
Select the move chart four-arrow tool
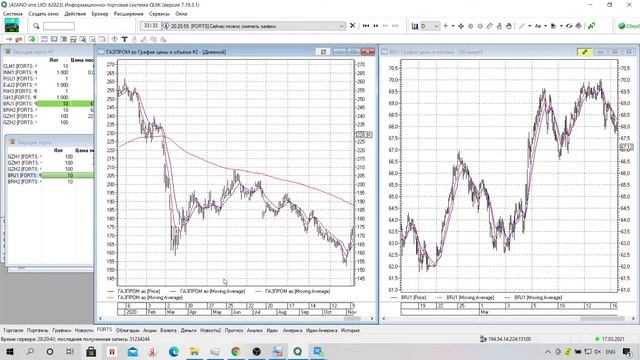(x=461, y=26)
